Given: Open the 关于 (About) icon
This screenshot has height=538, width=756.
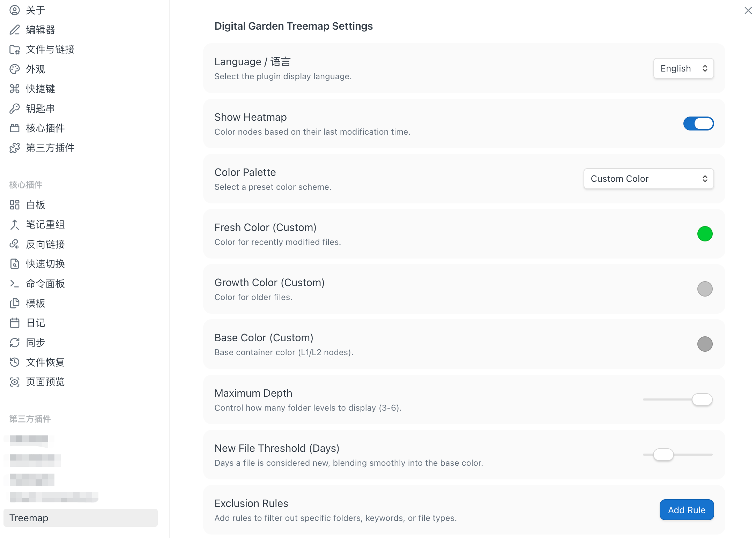Looking at the screenshot, I should [x=15, y=10].
